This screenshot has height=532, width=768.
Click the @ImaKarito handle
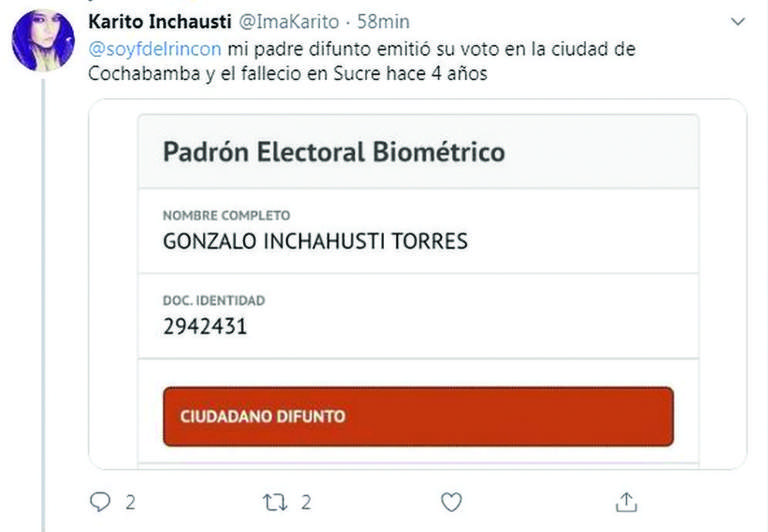tap(279, 21)
